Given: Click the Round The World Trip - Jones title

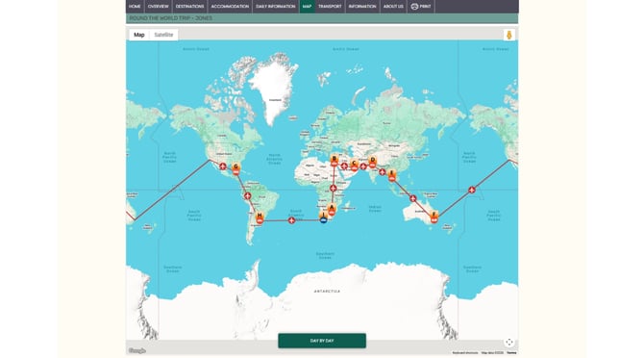Looking at the screenshot, I should 171,18.
